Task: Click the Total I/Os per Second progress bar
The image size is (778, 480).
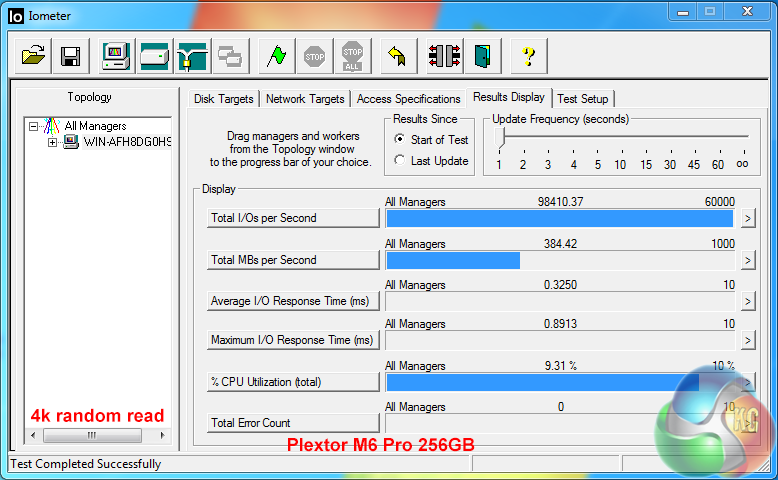Action: tap(560, 218)
